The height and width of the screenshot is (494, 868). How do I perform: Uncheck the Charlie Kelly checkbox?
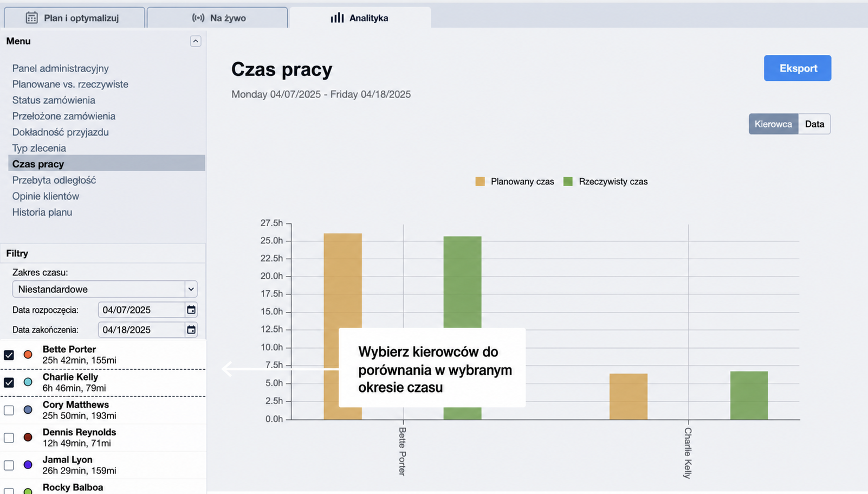tap(9, 382)
